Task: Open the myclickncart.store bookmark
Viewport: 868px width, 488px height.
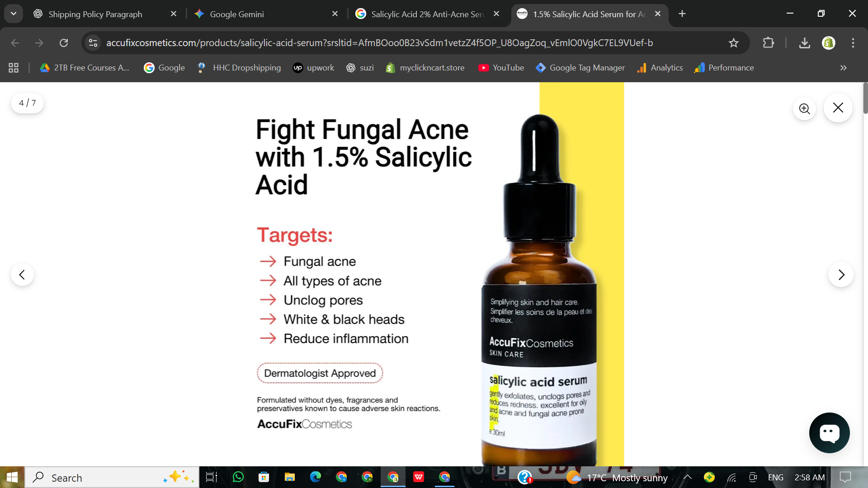Action: pos(425,67)
